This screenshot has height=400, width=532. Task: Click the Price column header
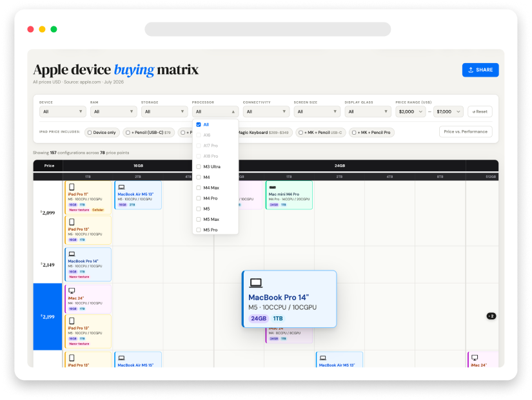coord(49,166)
